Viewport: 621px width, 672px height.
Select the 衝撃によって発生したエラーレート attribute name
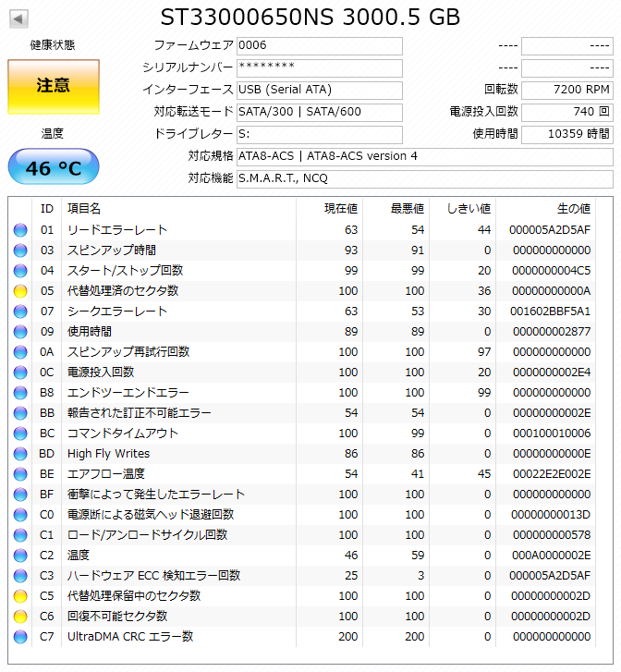click(156, 495)
